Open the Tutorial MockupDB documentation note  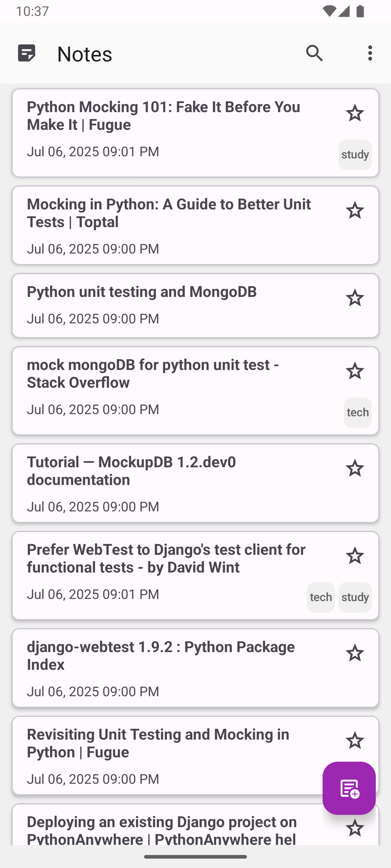[x=195, y=483]
